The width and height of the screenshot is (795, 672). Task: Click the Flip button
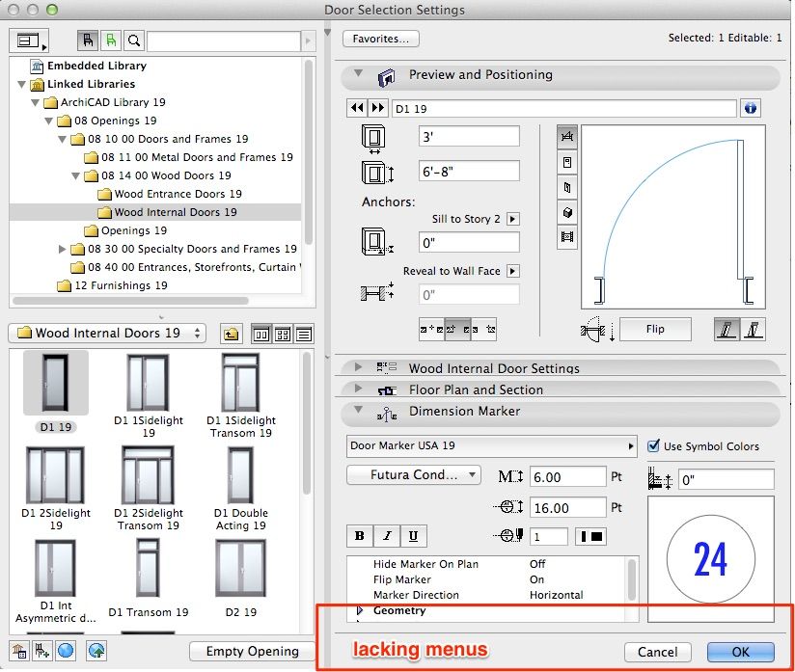pyautogui.click(x=655, y=329)
